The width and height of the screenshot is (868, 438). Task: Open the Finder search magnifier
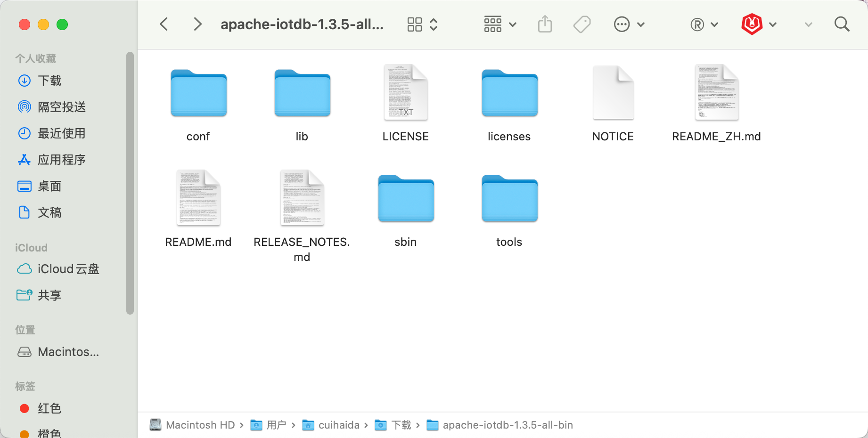coord(842,24)
